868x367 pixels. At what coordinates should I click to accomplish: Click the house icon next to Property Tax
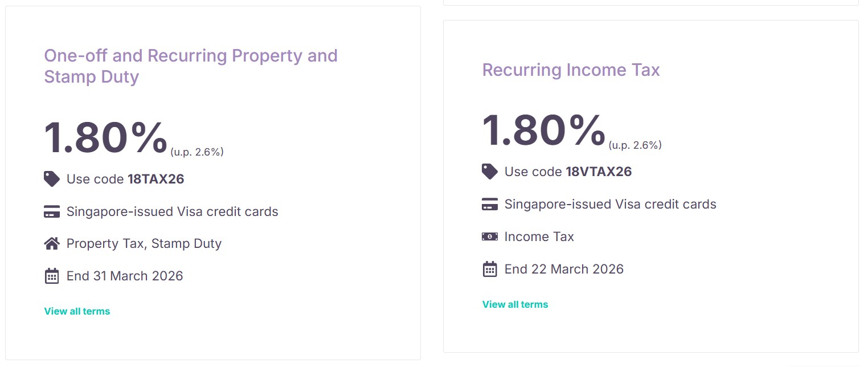[x=52, y=244]
